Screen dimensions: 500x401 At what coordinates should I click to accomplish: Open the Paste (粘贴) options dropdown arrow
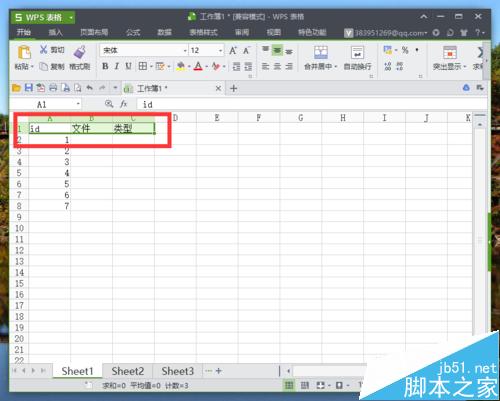32,67
